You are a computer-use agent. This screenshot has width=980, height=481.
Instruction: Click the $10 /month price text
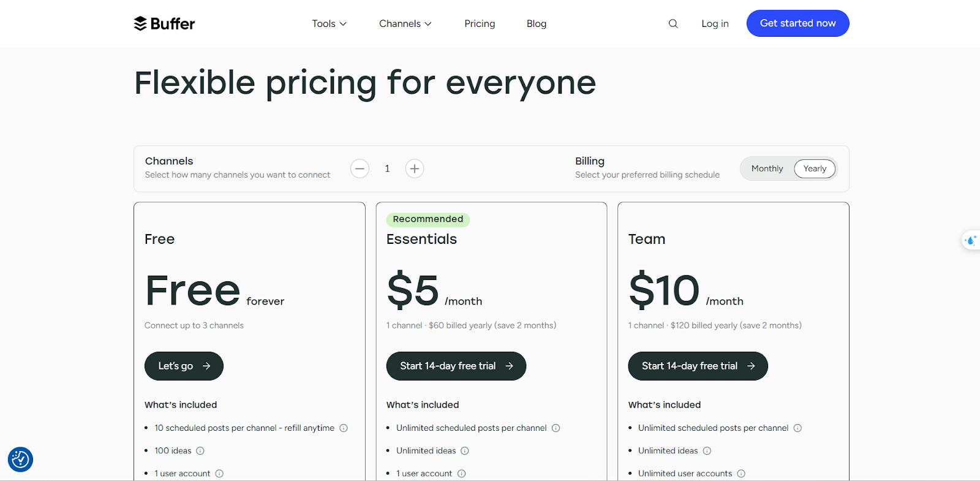click(x=686, y=289)
